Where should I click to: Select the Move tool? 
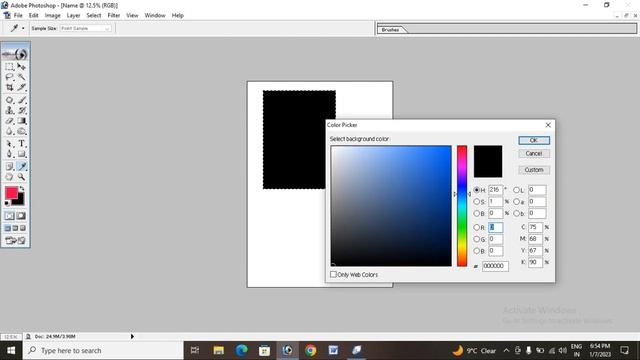[x=22, y=67]
